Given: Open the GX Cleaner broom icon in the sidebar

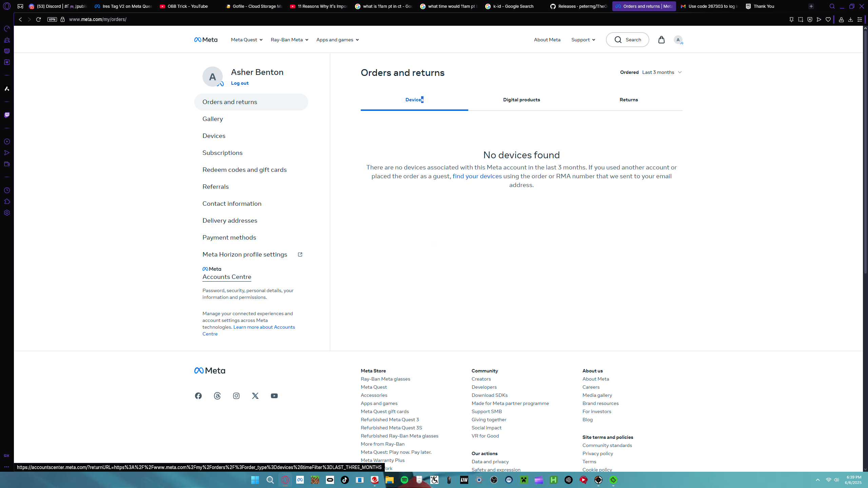Looking at the screenshot, I should [x=7, y=40].
